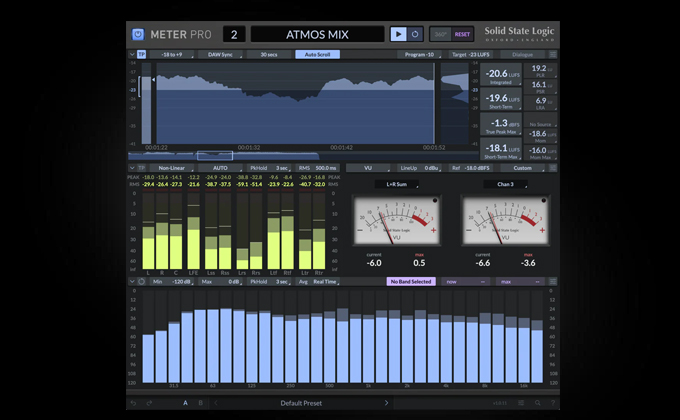
Task: Click the right VU meter peak LED
Action: click(x=543, y=200)
